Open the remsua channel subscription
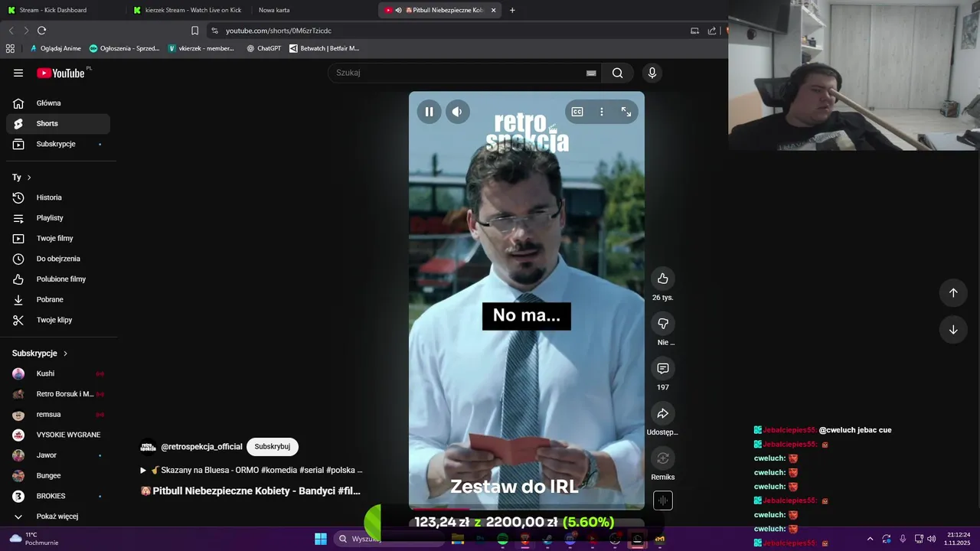Viewport: 980px width, 551px height. [58, 414]
